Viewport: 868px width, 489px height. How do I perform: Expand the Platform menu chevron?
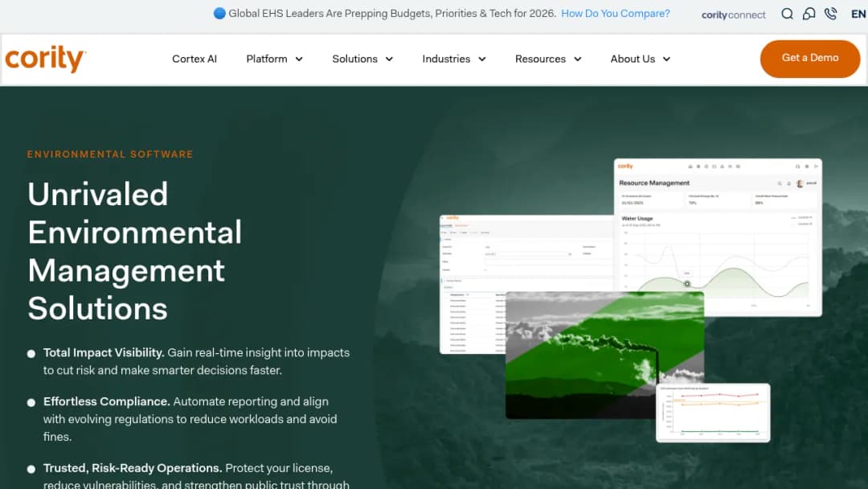pyautogui.click(x=299, y=60)
